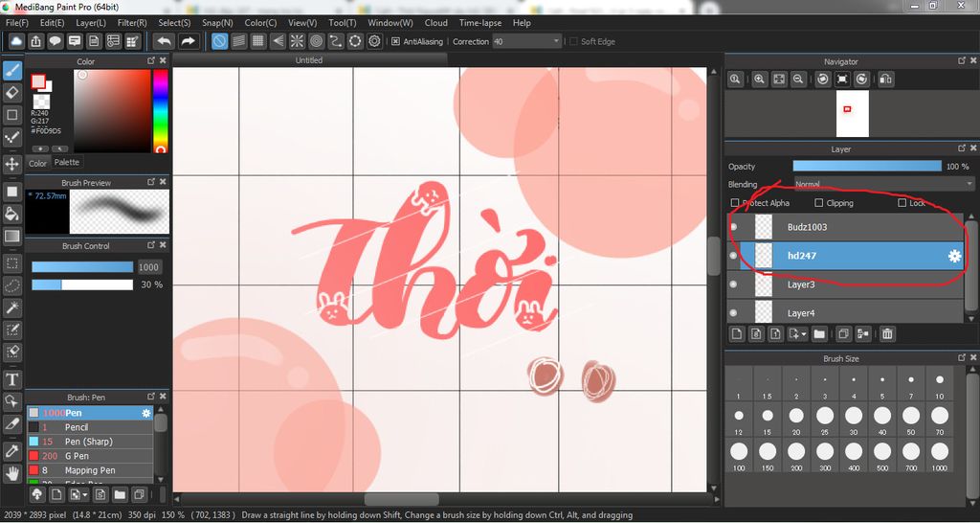980x523 pixels.
Task: Zoom in using the Navigator magnifier plus
Action: (x=759, y=80)
